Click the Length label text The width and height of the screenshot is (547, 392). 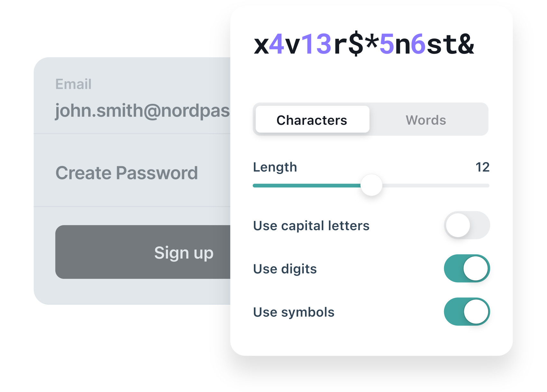tap(275, 167)
